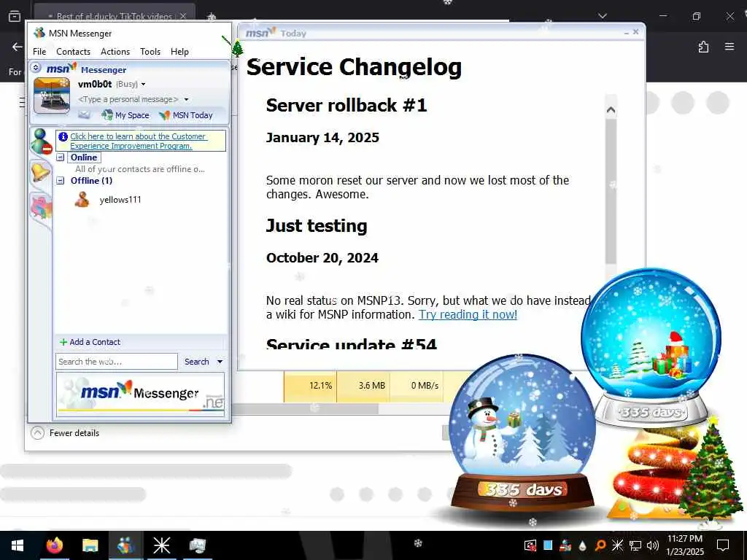Open the Help menu

[x=179, y=52]
